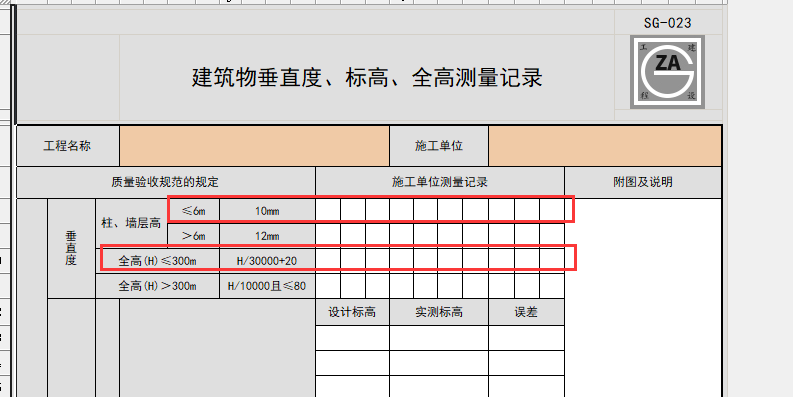Select the 误差 column header cell

click(x=526, y=312)
